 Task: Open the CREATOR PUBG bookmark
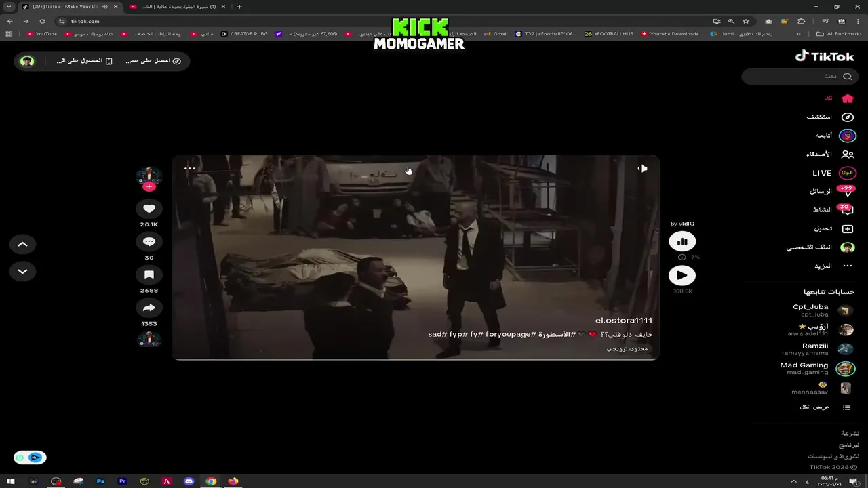pos(244,34)
